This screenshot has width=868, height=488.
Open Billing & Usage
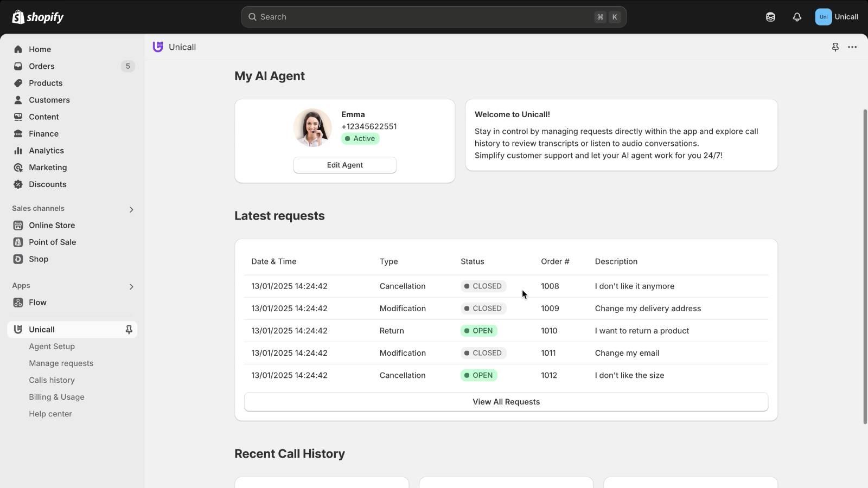point(56,397)
